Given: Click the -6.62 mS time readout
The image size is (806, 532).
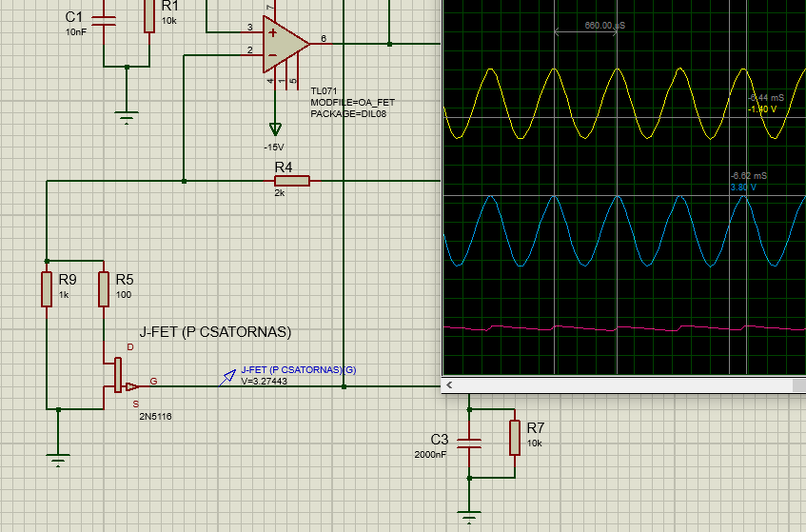Looking at the screenshot, I should (749, 176).
